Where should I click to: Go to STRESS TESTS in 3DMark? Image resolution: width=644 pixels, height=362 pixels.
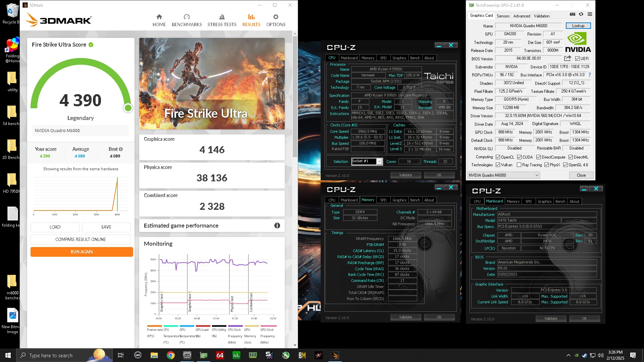pos(222,20)
